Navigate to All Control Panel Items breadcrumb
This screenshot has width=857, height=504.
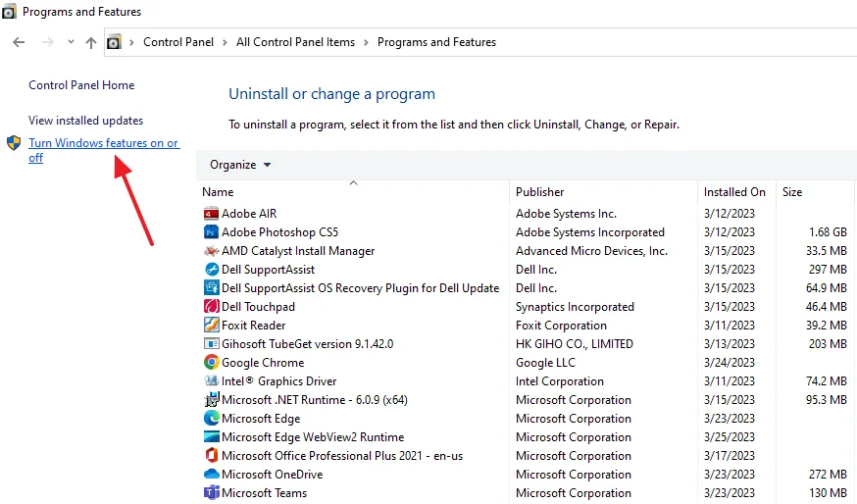pyautogui.click(x=295, y=42)
